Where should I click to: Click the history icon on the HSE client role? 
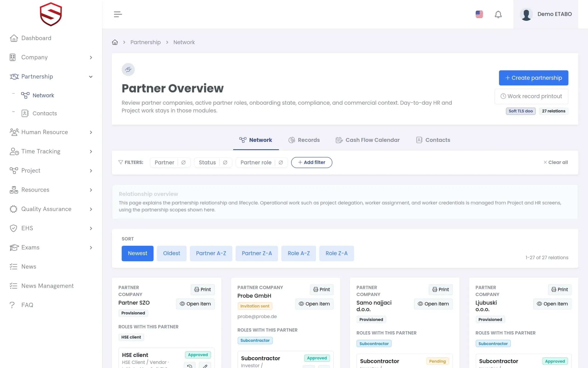190,365
